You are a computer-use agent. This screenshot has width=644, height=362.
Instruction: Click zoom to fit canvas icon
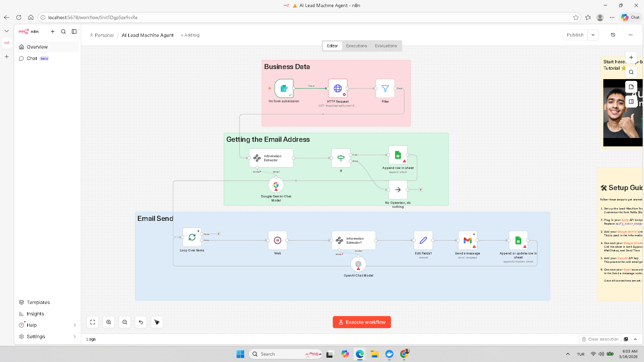click(93, 322)
